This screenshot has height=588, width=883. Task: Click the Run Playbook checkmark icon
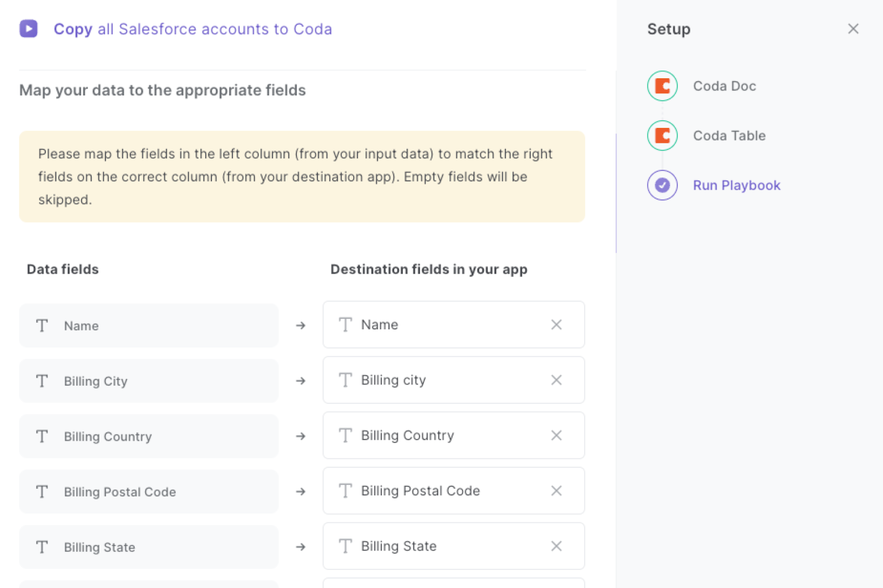662,185
